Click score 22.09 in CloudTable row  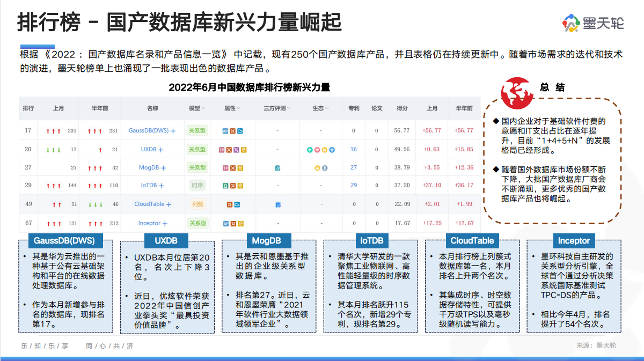[x=402, y=204]
